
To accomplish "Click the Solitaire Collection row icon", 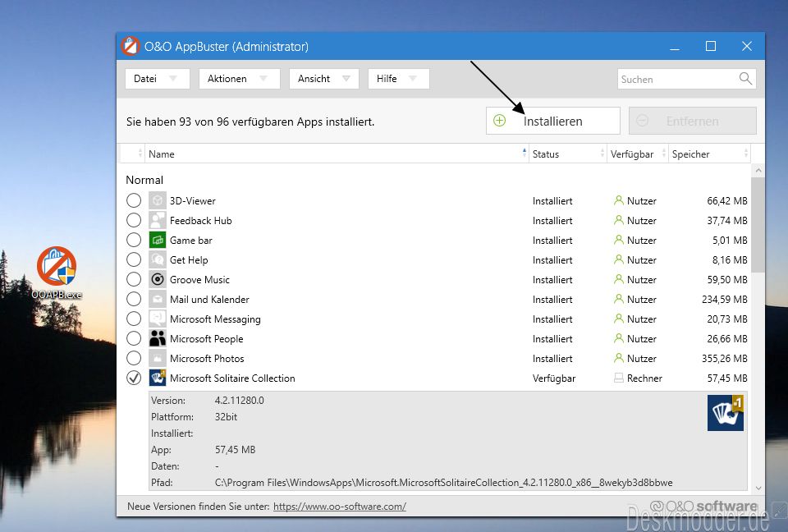I will pos(158,378).
